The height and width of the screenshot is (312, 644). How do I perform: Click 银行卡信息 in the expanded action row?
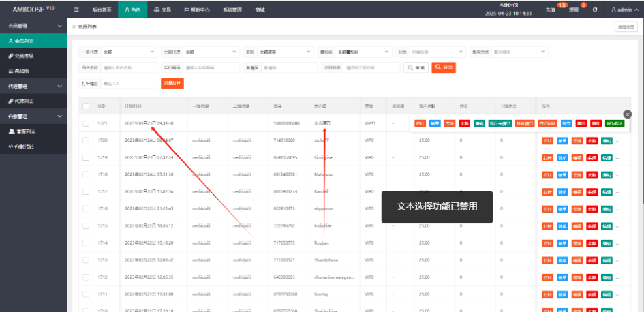coord(500,123)
